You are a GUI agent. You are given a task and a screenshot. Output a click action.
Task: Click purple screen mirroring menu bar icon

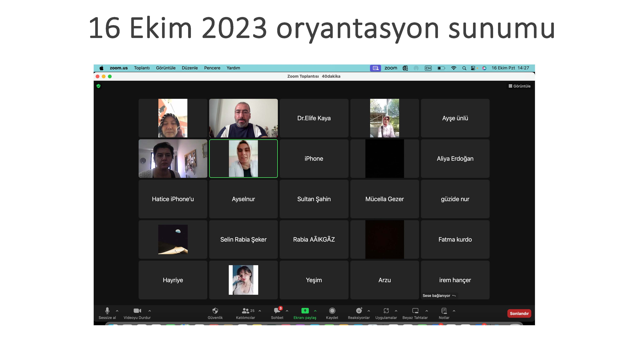375,68
